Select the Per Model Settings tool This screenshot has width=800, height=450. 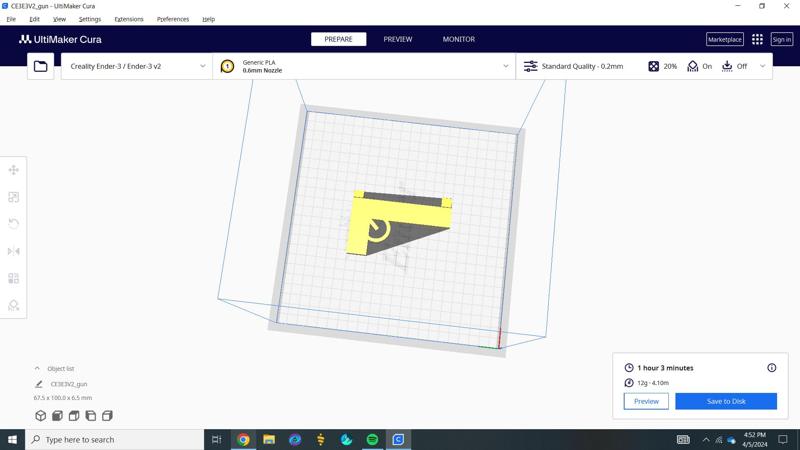(14, 278)
